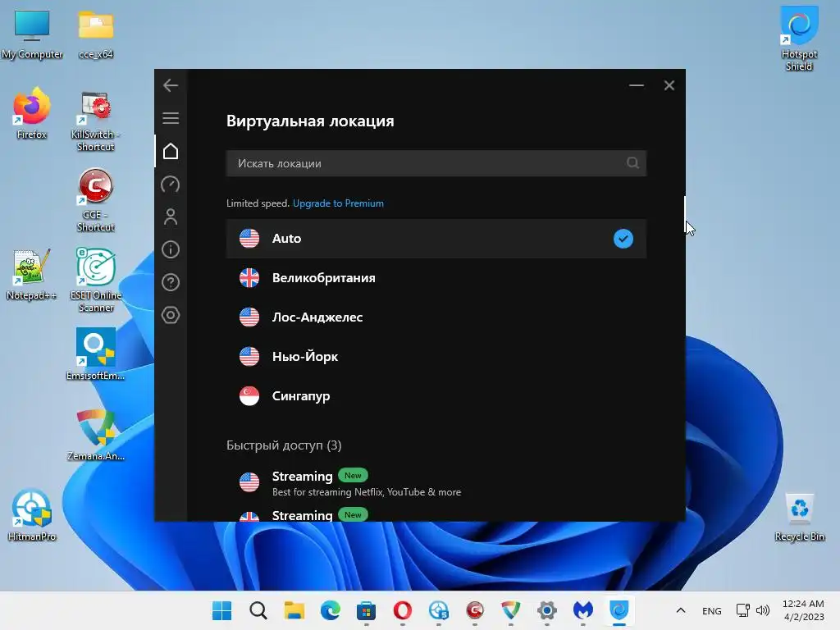
Task: Select the Firefox desktop shortcut
Action: [x=32, y=113]
